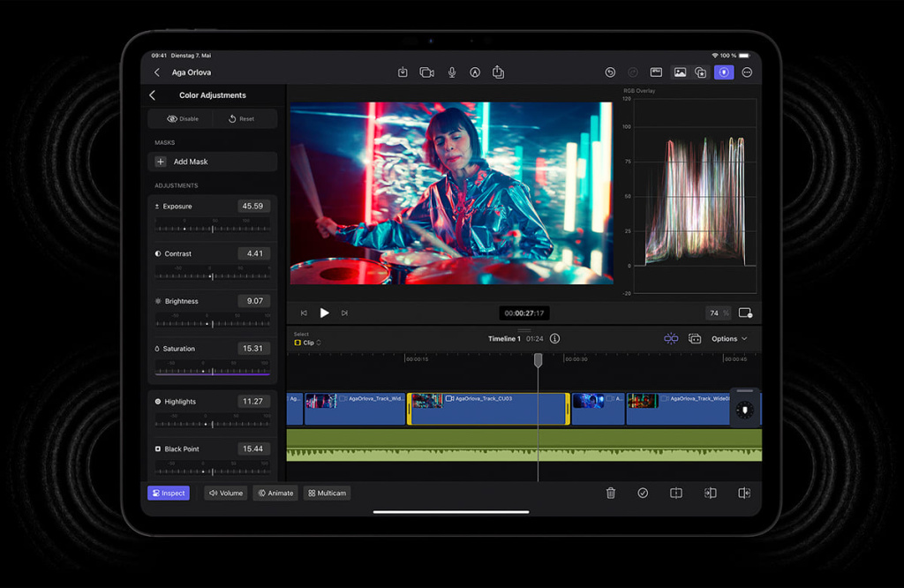Toggle the picture-in-picture viewer button

click(x=745, y=313)
